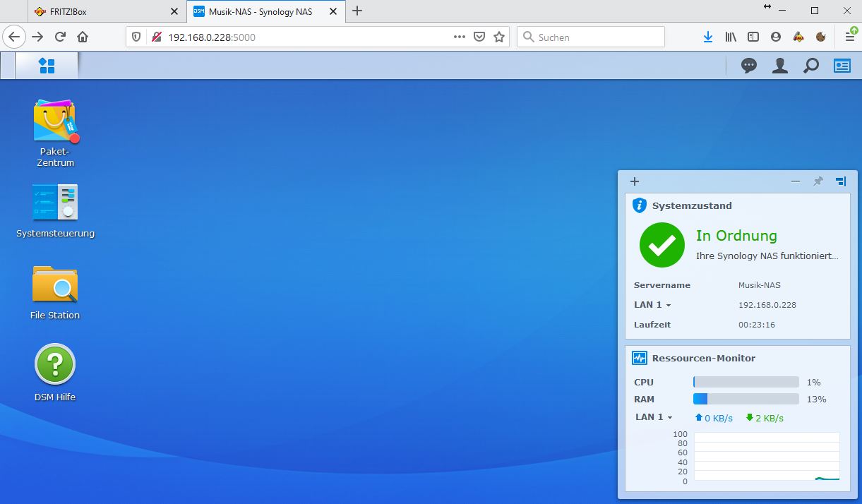
Task: Open the user options person icon
Action: pyautogui.click(x=780, y=66)
